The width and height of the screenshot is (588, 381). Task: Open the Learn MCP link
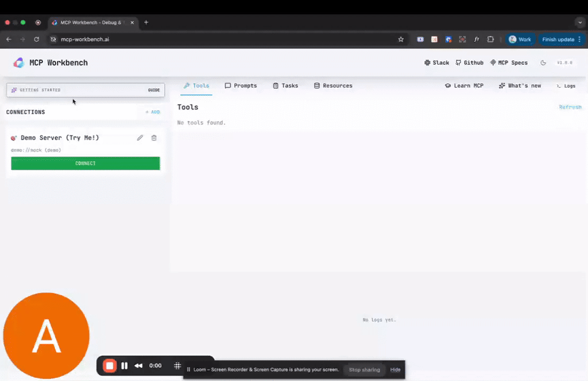[464, 86]
